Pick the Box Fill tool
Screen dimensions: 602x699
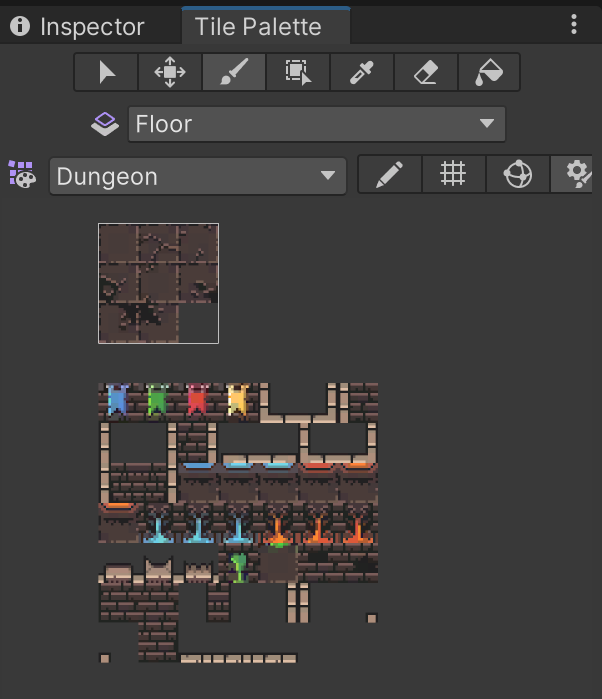tap(298, 72)
